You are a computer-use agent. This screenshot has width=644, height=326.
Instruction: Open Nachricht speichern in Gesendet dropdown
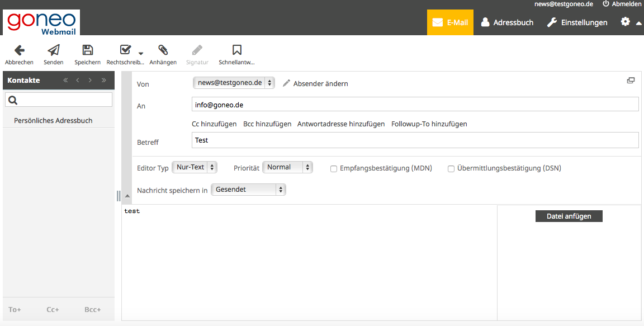pyautogui.click(x=248, y=190)
